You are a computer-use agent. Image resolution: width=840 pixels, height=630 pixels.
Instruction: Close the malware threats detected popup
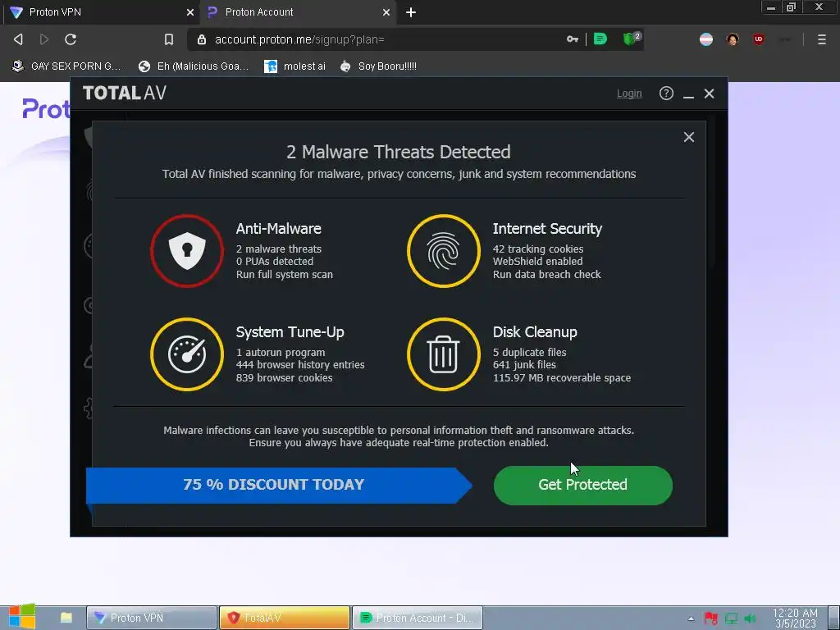pos(689,137)
